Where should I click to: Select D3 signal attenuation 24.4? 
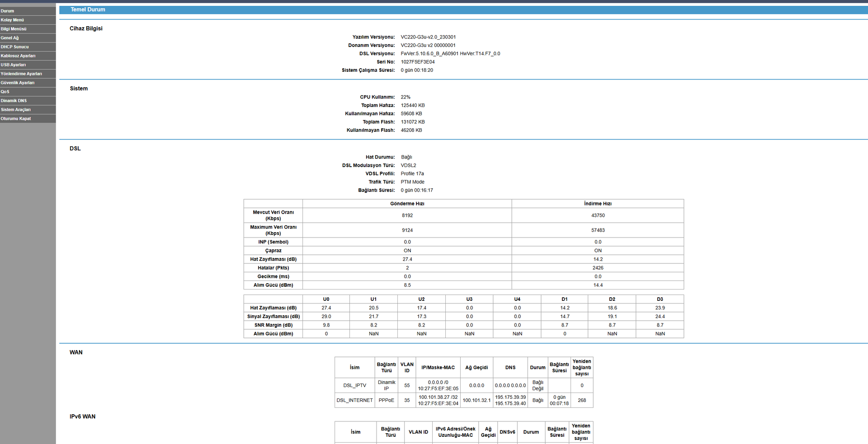(660, 317)
